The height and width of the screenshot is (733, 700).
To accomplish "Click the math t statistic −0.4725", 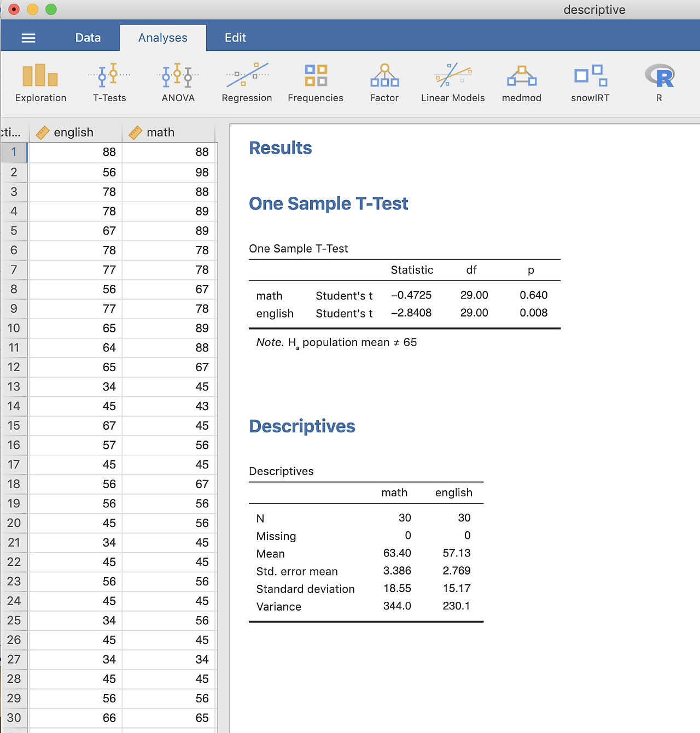I will point(411,295).
